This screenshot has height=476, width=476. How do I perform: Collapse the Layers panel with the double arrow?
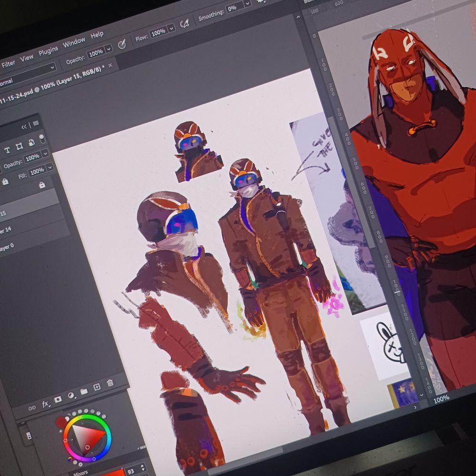coord(24,127)
